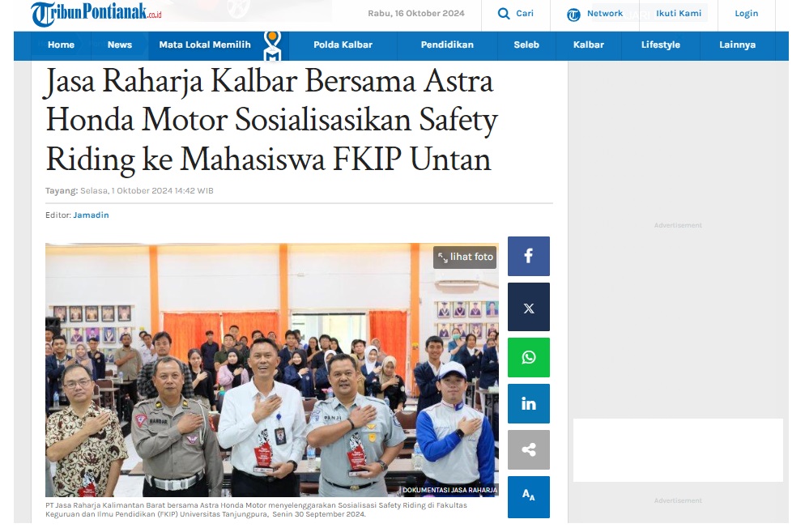Open the gray share options icon
Viewport: 805px width, 532px height.
click(x=528, y=450)
